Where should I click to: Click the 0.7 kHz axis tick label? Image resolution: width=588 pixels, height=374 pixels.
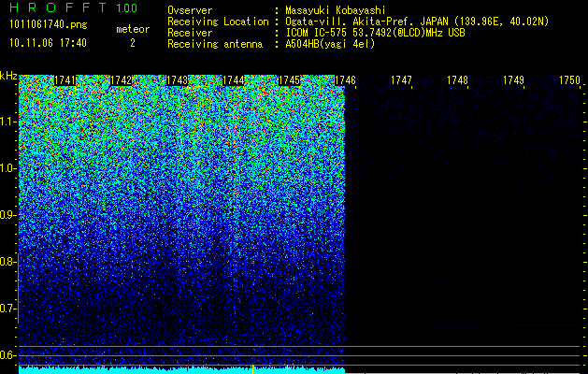pos(8,309)
